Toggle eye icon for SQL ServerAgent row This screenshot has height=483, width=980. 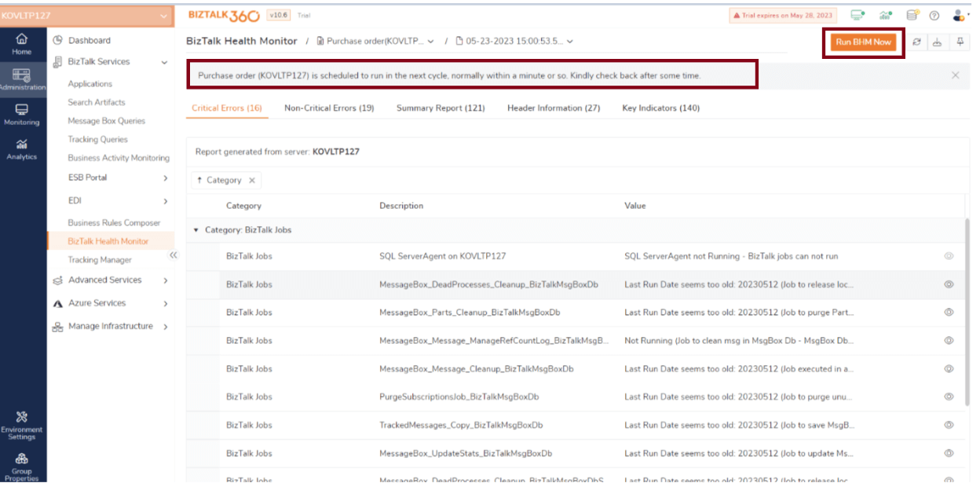click(949, 256)
